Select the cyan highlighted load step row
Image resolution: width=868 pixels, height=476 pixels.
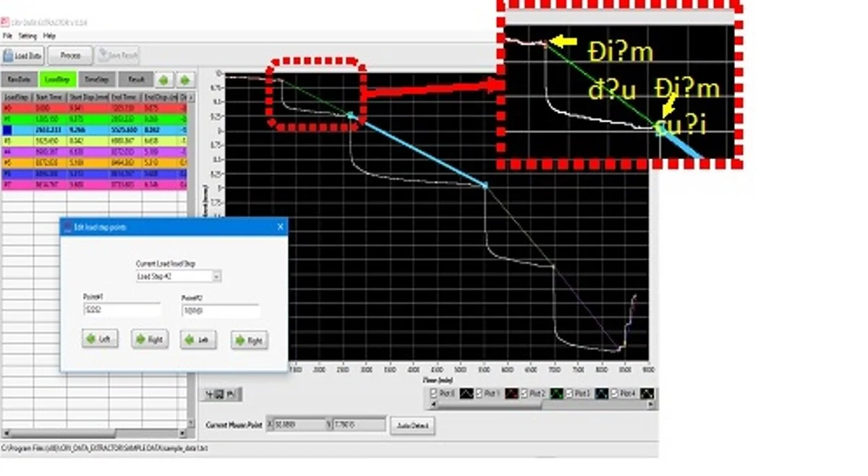tap(94, 129)
